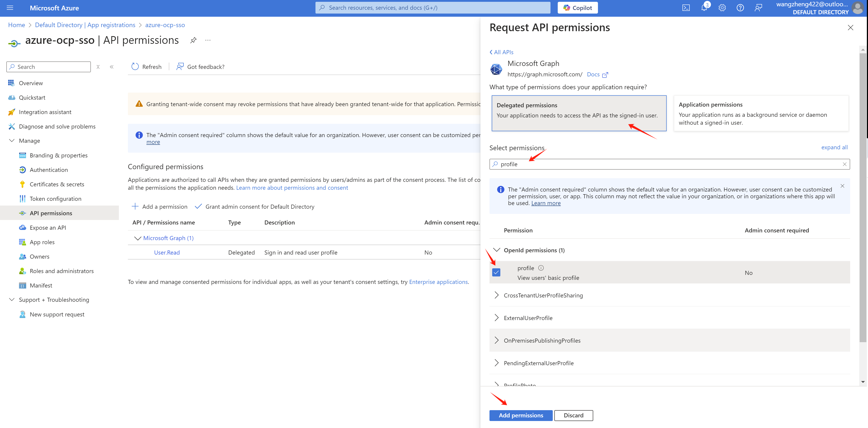Collapse the left sidebar menu
Viewport: 868px width, 428px height.
click(x=112, y=67)
